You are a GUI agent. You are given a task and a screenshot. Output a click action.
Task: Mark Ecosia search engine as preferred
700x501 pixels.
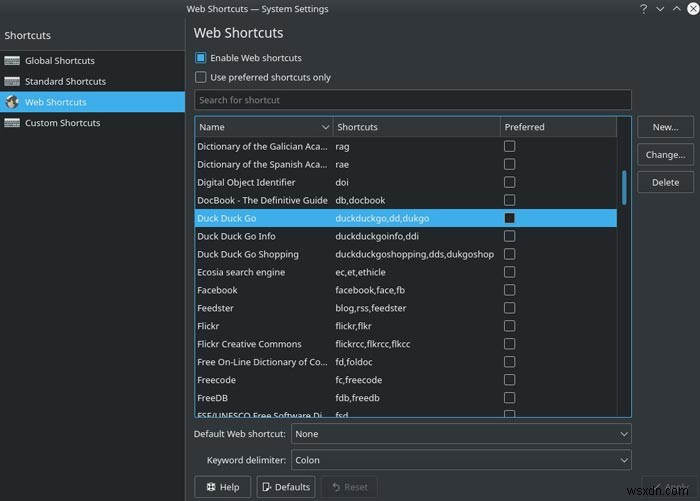(509, 272)
